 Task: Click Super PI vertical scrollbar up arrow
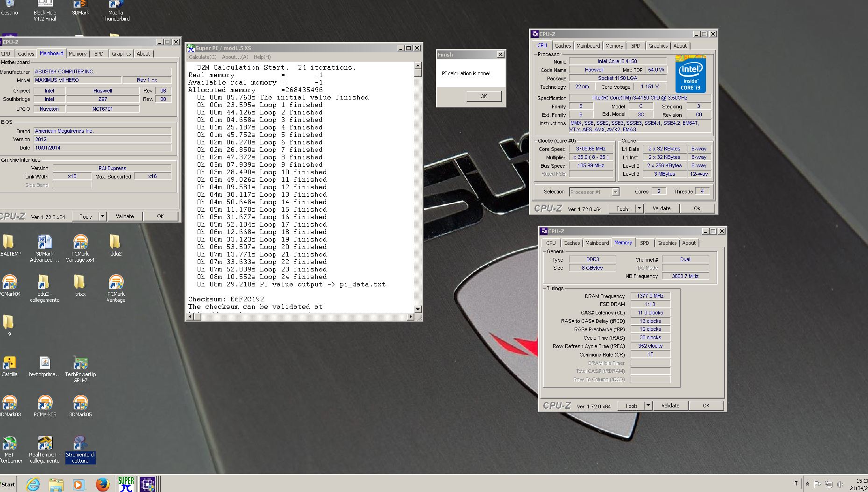418,65
